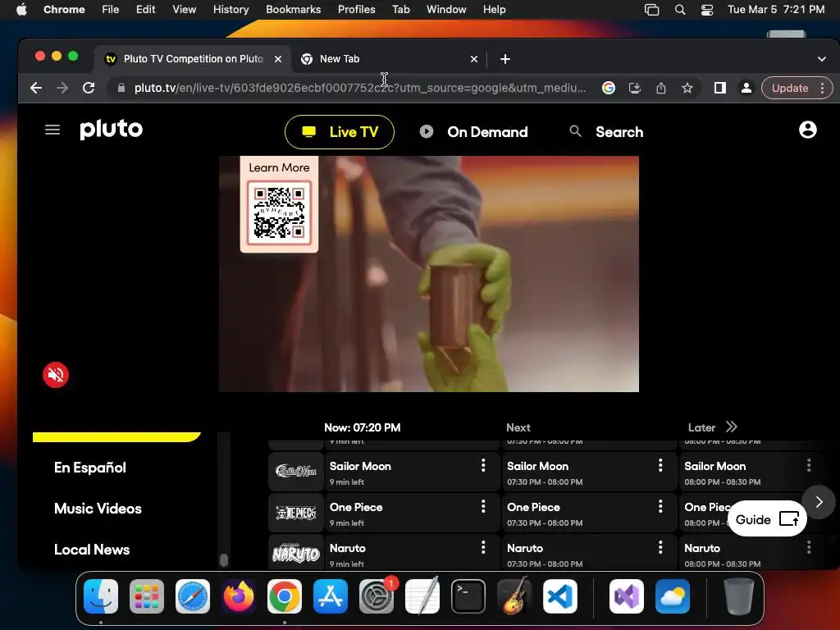Click the pluto.tv address bar
This screenshot has height=630, width=840.
click(360, 88)
